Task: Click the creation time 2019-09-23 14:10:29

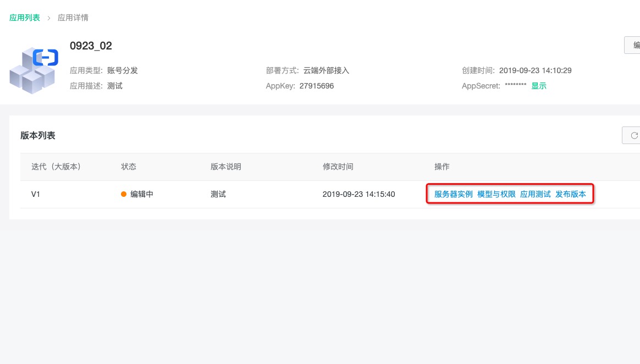Action: tap(535, 70)
